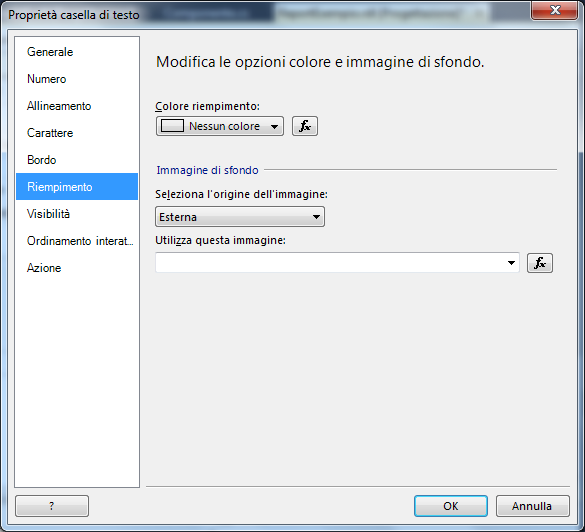585x532 pixels.
Task: Open the Esterna image source dropdown
Action: coord(240,217)
